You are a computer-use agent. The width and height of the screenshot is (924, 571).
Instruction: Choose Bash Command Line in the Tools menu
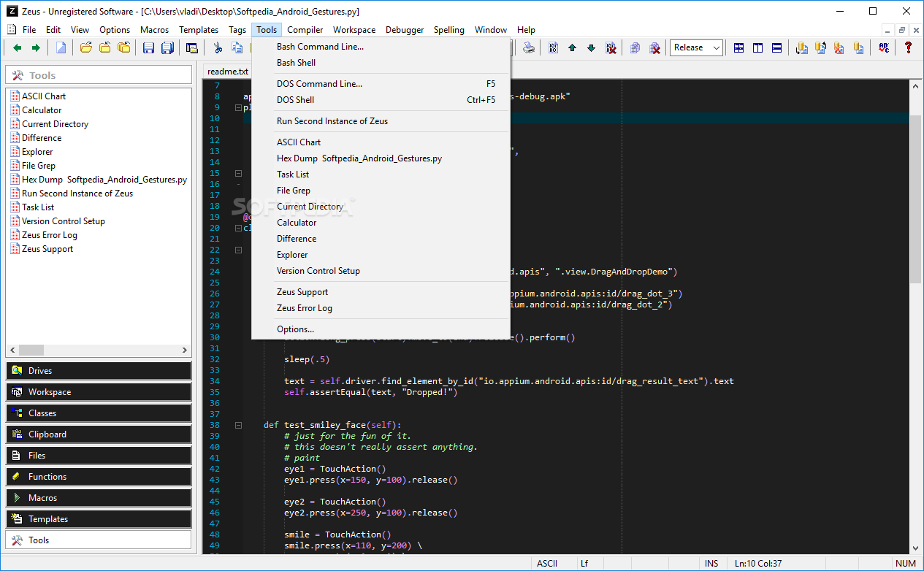[381, 47]
